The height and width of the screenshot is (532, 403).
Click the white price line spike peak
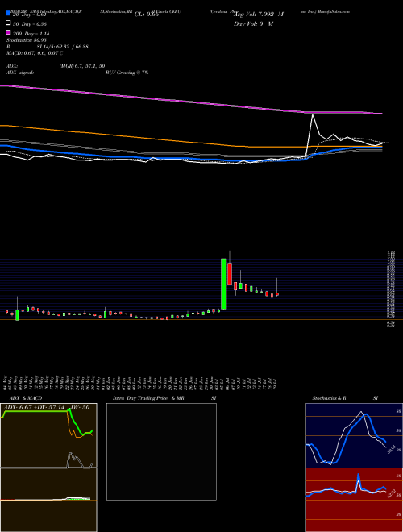(x=313, y=115)
